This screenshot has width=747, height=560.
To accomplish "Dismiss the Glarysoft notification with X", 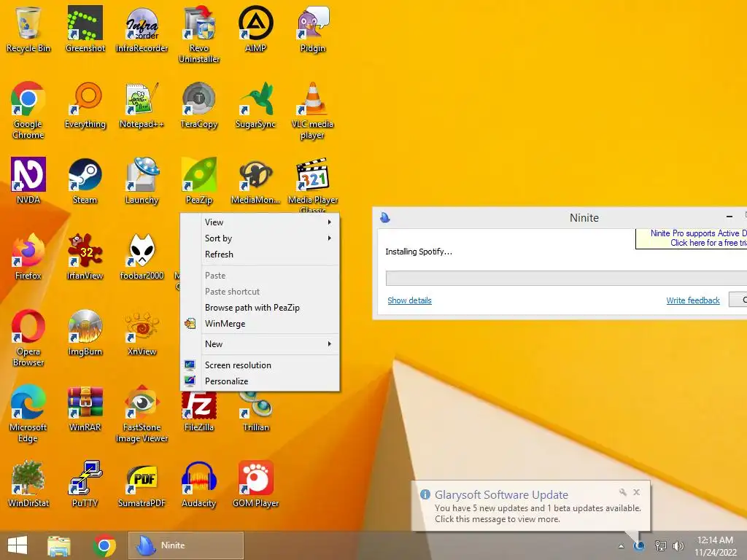I will coord(636,492).
